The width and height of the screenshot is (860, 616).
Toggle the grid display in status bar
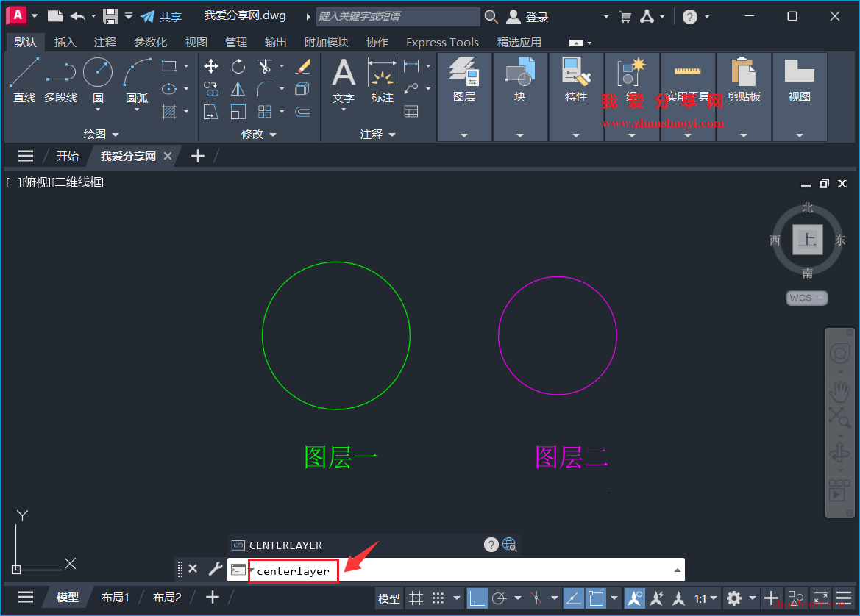pos(416,598)
